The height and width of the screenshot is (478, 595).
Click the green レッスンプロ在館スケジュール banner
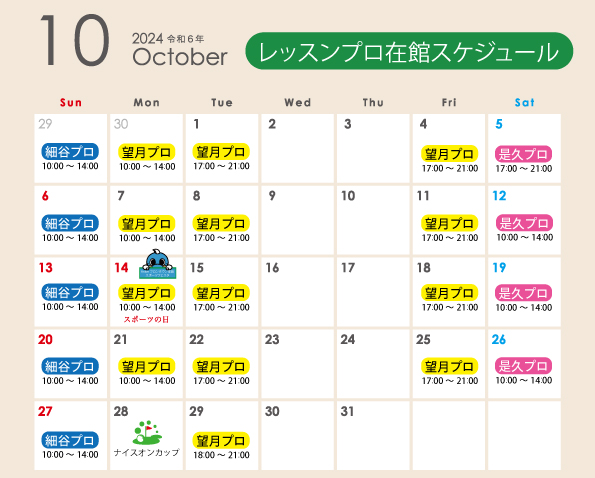(x=409, y=51)
